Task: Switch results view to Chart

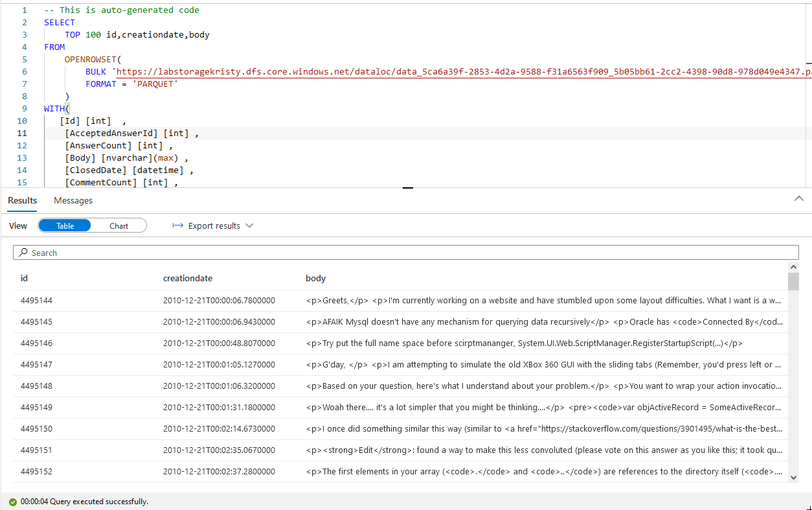Action: click(118, 226)
